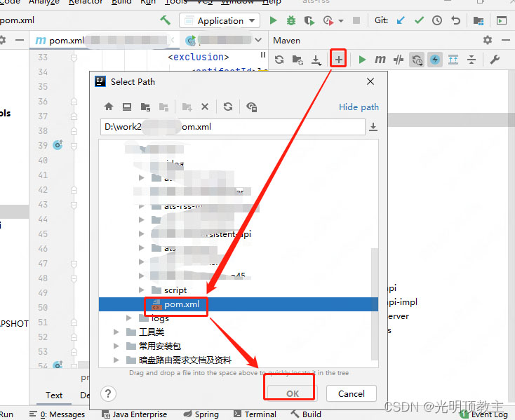Go to home directory in Select Path

tap(109, 107)
